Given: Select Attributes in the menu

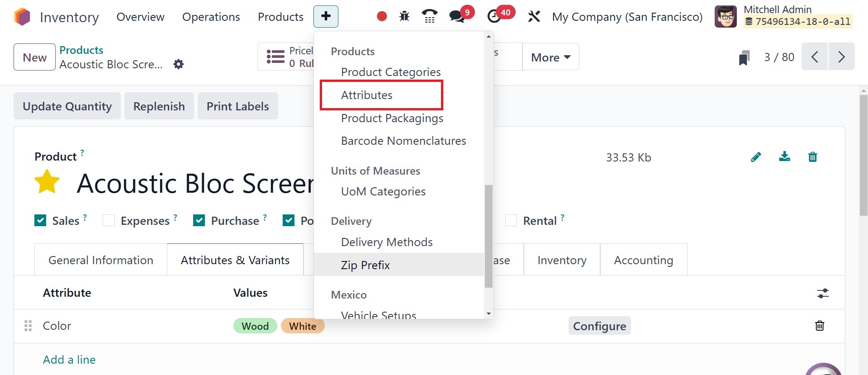Looking at the screenshot, I should [367, 95].
